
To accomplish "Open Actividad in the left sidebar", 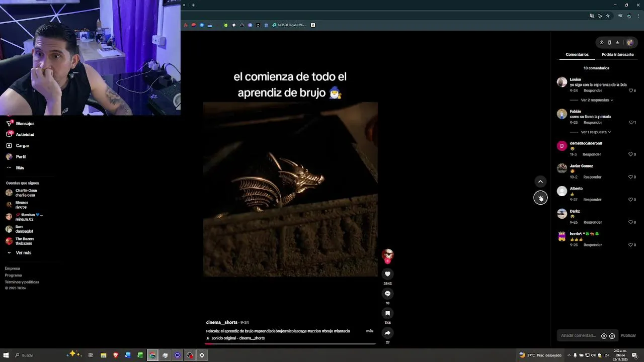I will tap(21, 135).
